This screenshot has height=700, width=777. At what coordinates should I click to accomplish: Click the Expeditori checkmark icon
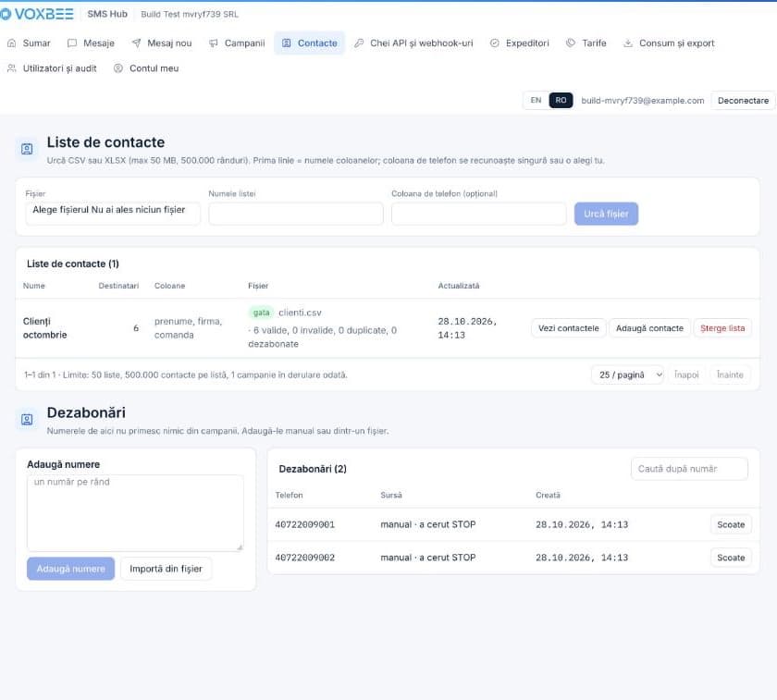(x=495, y=43)
